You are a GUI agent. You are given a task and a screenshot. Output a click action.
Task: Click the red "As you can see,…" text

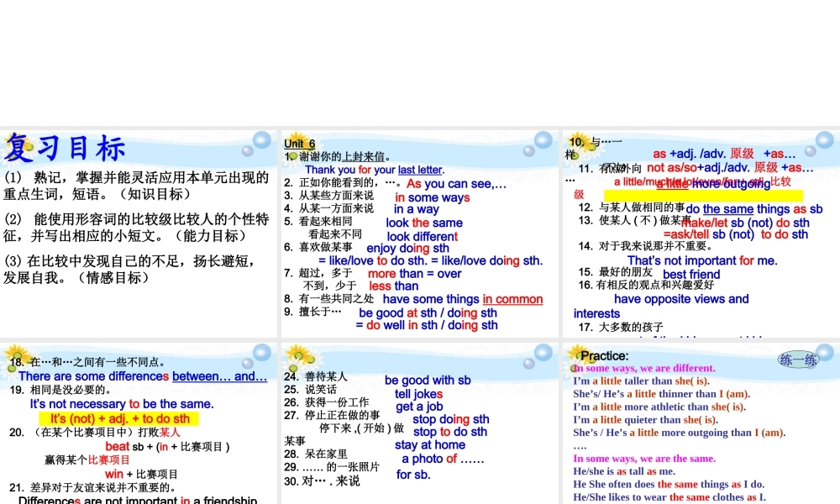pyautogui.click(x=456, y=184)
